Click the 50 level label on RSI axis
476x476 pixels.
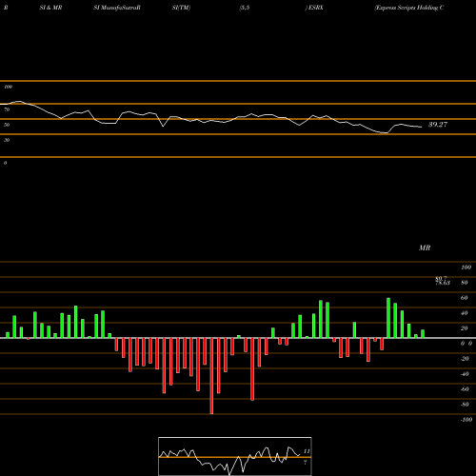[x=7, y=125]
